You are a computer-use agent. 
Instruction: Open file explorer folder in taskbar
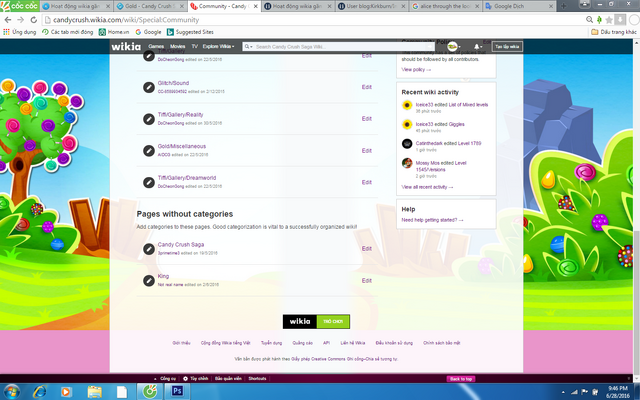click(x=94, y=392)
